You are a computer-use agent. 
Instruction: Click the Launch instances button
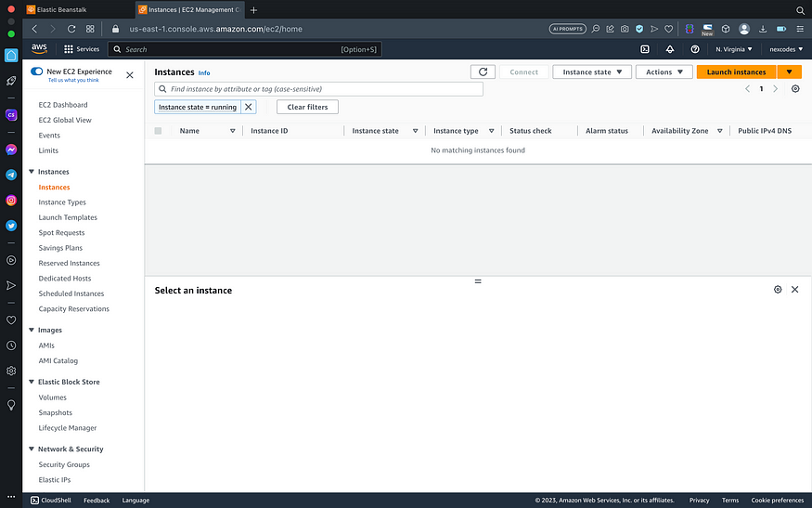(736, 72)
